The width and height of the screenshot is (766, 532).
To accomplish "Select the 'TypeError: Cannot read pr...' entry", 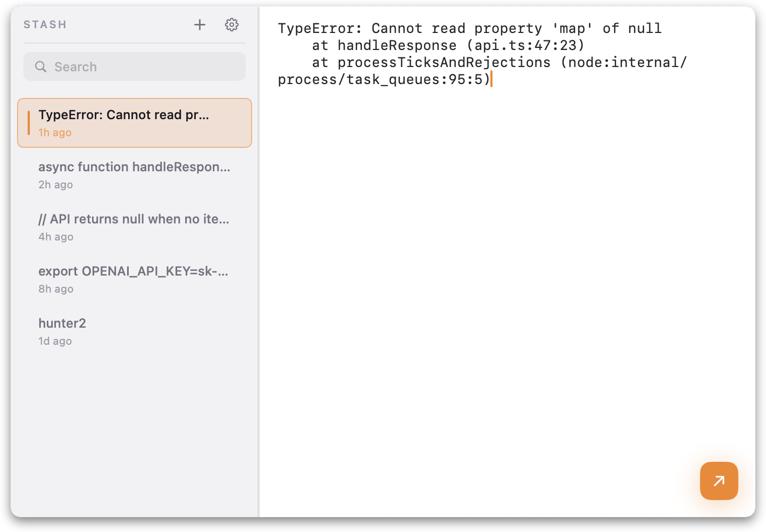I will click(x=123, y=115).
